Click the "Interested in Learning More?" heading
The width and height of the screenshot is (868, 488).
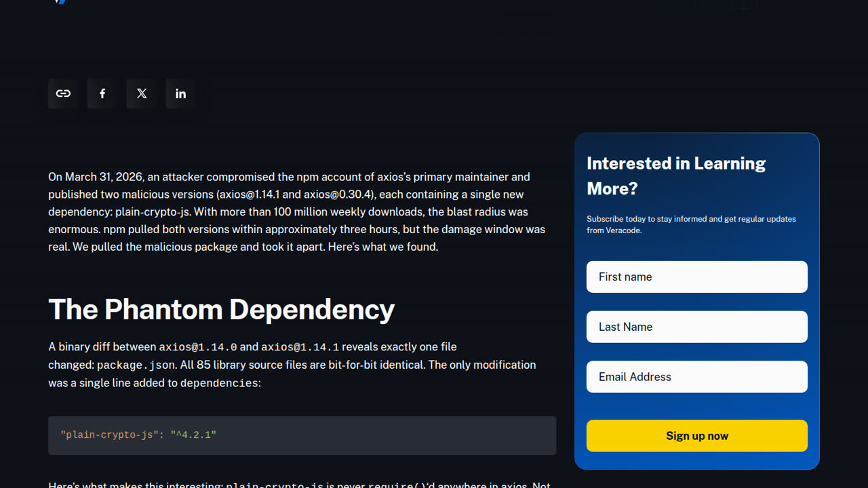coord(676,176)
